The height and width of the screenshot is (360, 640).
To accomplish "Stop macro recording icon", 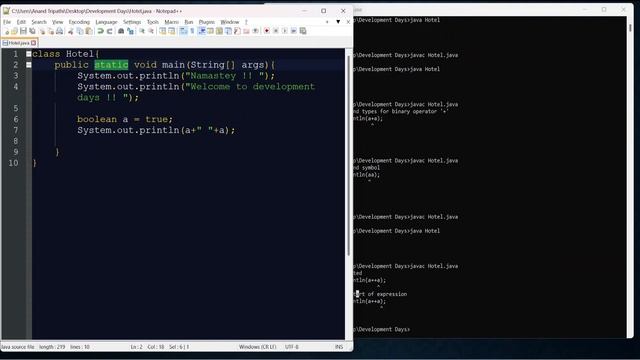I will tap(276, 31).
